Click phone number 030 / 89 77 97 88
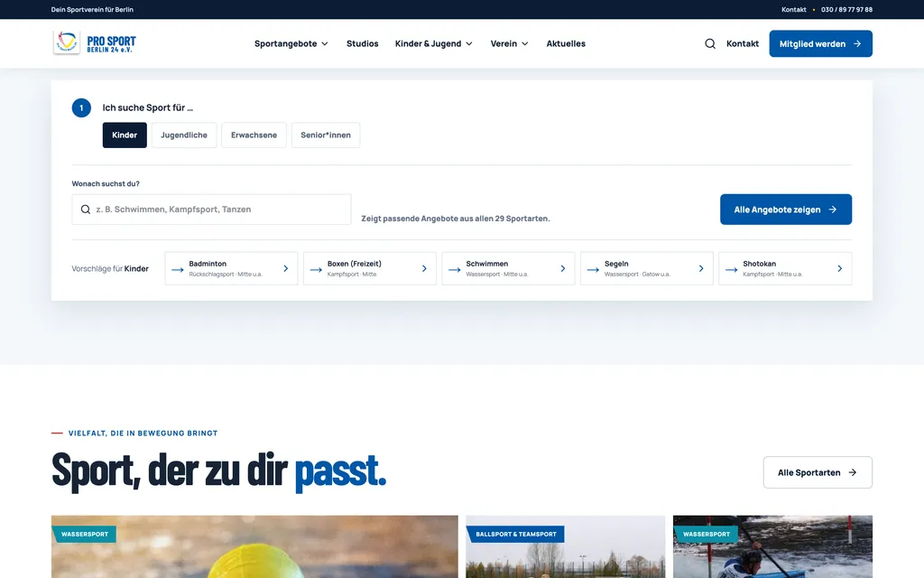 coord(846,9)
